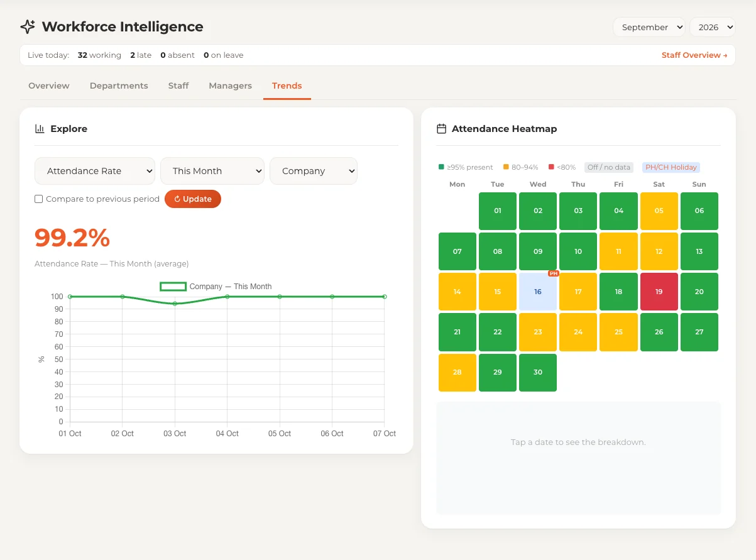
Task: Select day 18 in the heatmap
Action: (619, 292)
